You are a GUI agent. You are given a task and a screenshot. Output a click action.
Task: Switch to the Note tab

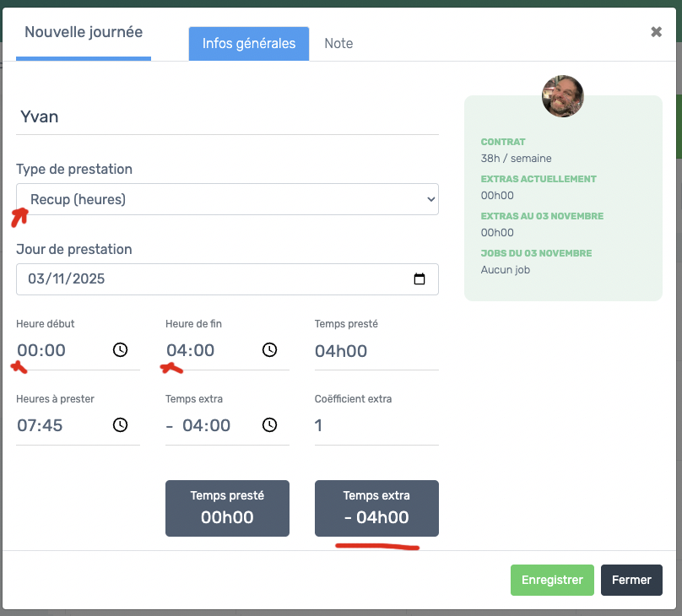(x=338, y=43)
